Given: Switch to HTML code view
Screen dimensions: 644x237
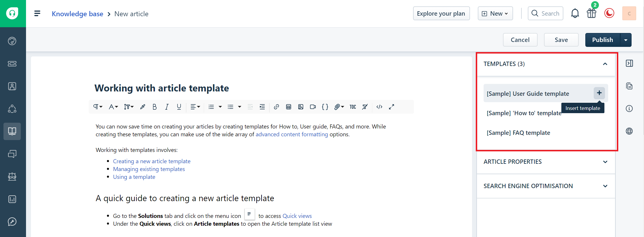Looking at the screenshot, I should click(379, 107).
